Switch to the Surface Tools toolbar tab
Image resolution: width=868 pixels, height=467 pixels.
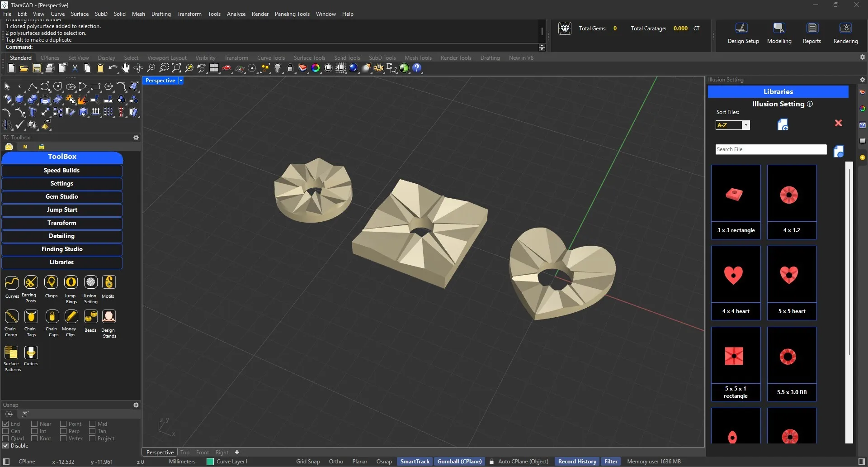click(309, 58)
